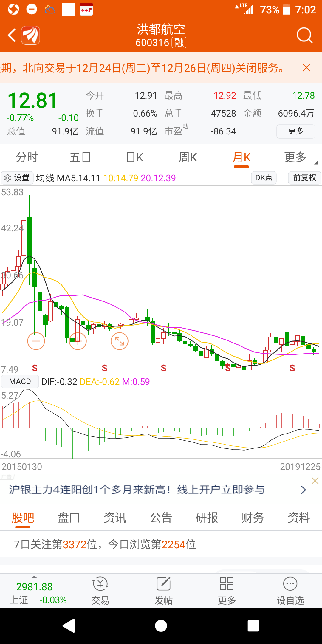Open the 资料 tab

[x=299, y=517]
